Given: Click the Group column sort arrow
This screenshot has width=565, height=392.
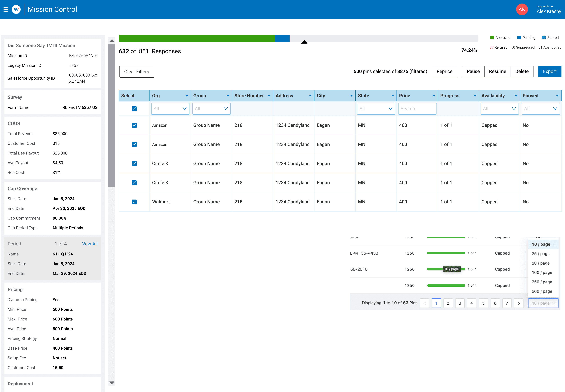Looking at the screenshot, I should (228, 96).
